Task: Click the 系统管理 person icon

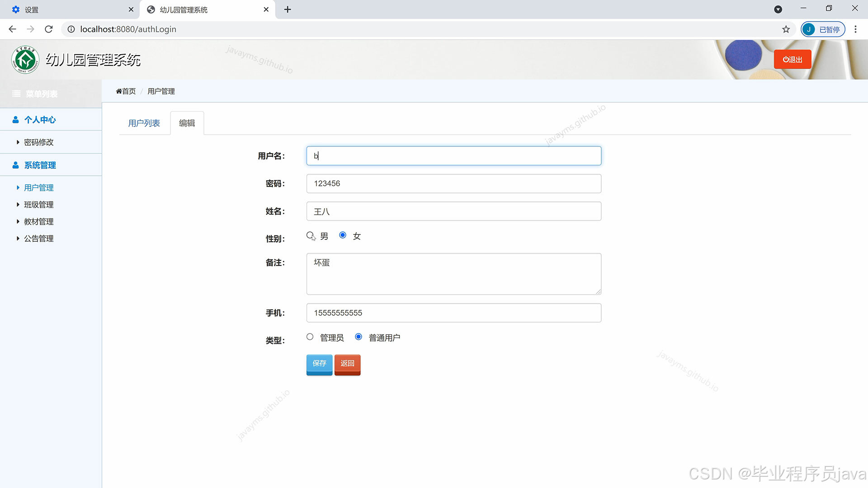Action: point(15,165)
